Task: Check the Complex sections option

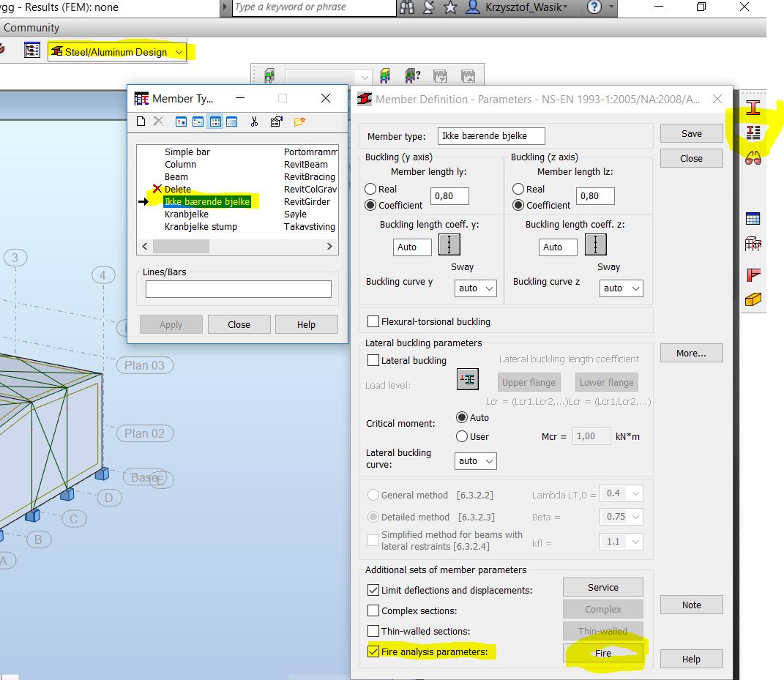Action: tap(373, 609)
